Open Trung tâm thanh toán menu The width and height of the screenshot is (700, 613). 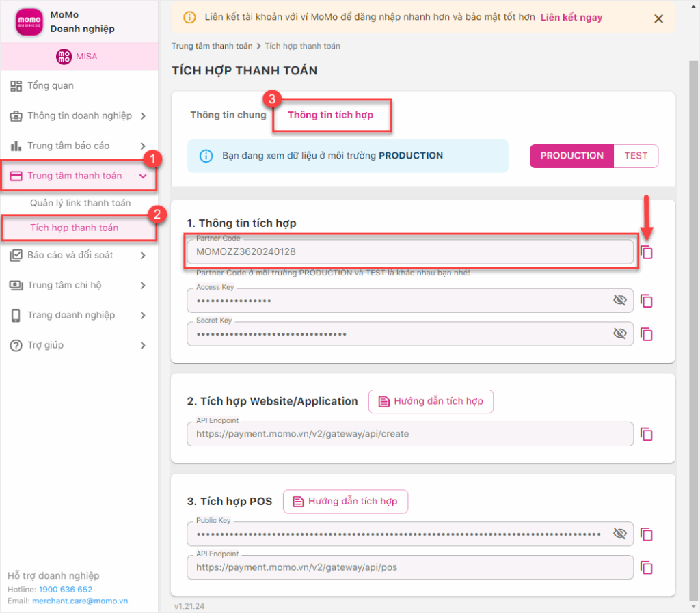point(79,176)
